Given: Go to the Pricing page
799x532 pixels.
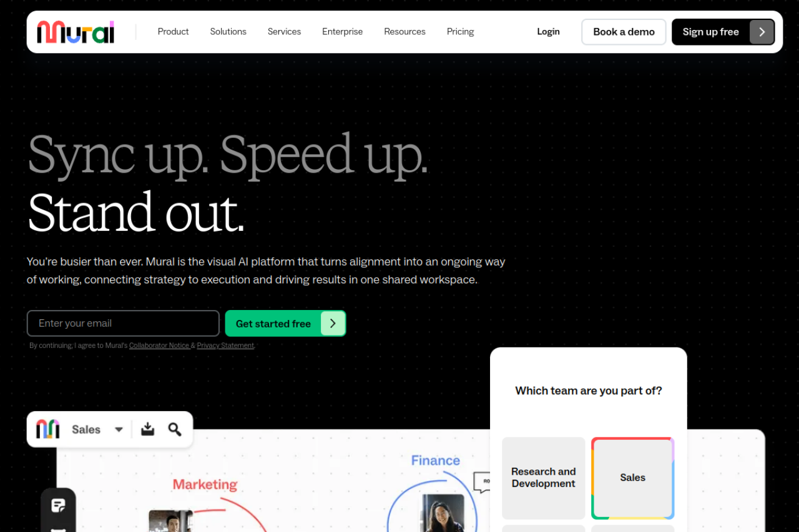Looking at the screenshot, I should click(x=460, y=32).
